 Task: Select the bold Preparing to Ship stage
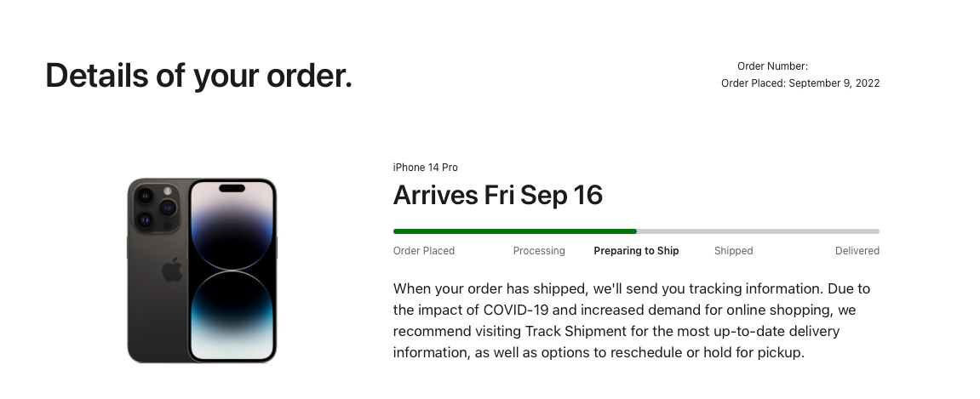pyautogui.click(x=636, y=251)
